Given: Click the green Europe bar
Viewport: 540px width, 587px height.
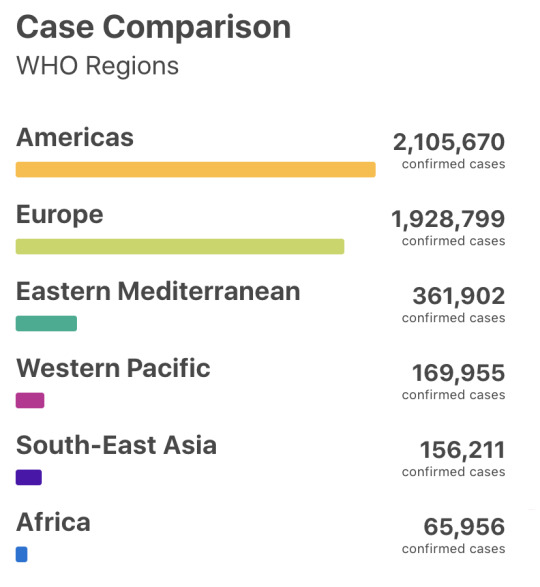Looking at the screenshot, I should [x=180, y=246].
